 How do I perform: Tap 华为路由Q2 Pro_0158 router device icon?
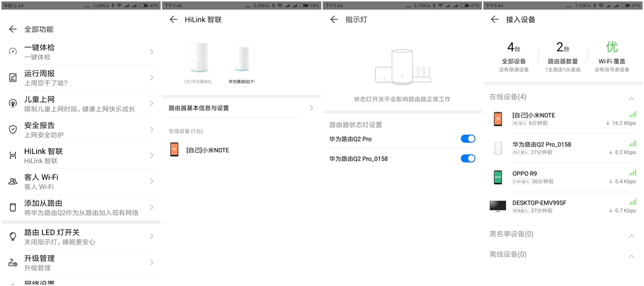click(x=498, y=148)
